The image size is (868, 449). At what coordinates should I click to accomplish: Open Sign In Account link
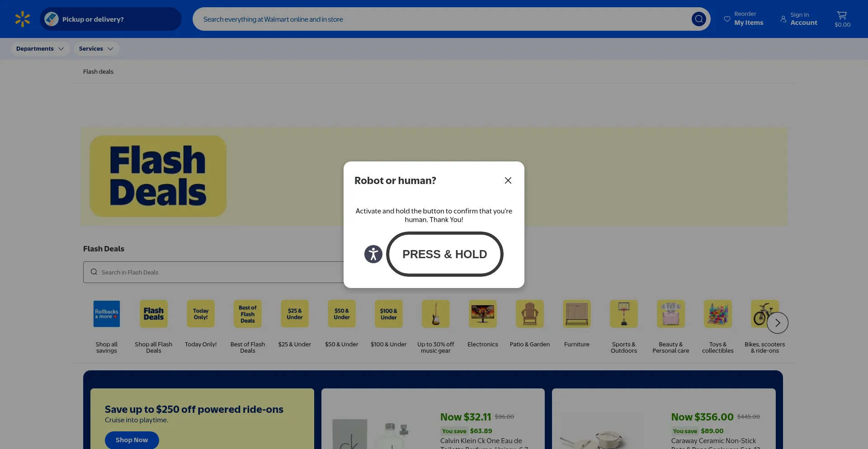(x=799, y=19)
